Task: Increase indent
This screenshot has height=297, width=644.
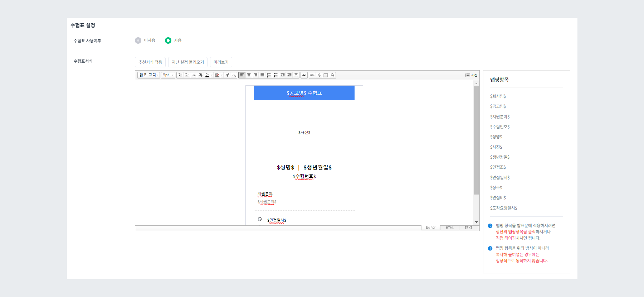Action: tap(289, 75)
